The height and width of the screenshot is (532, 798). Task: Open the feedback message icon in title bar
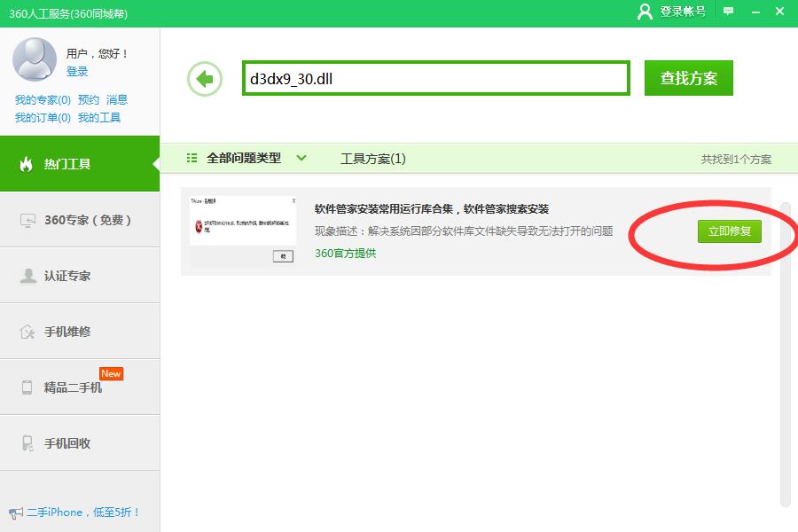click(728, 12)
